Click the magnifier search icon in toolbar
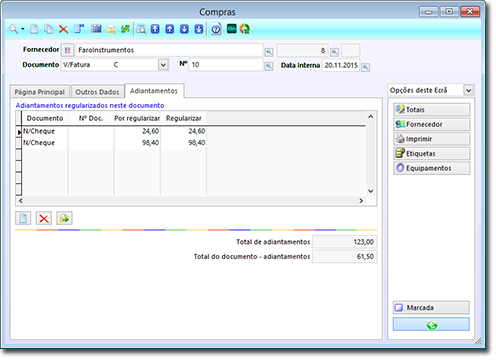The height and width of the screenshot is (361, 496). (x=13, y=29)
